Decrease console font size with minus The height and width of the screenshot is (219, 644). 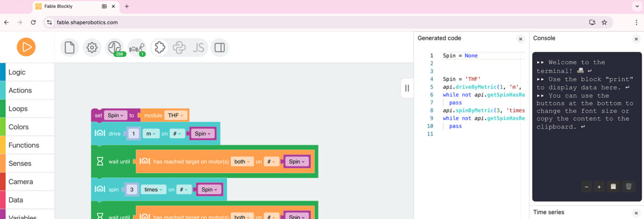click(586, 186)
